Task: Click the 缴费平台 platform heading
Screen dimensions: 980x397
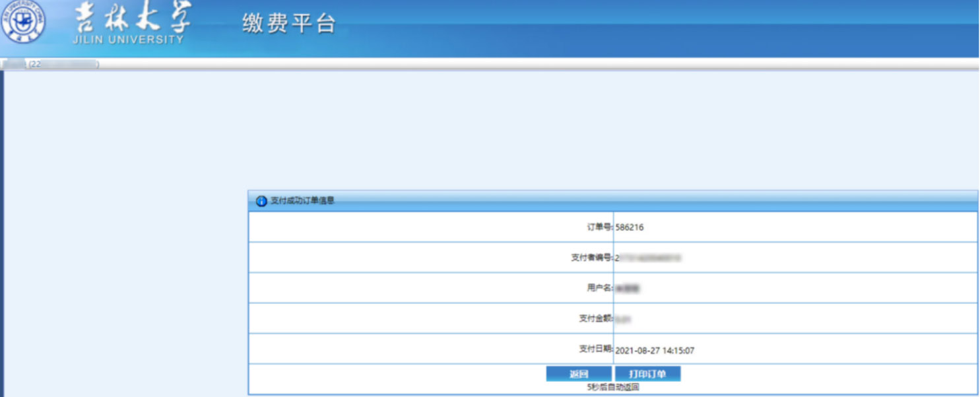Action: (289, 23)
